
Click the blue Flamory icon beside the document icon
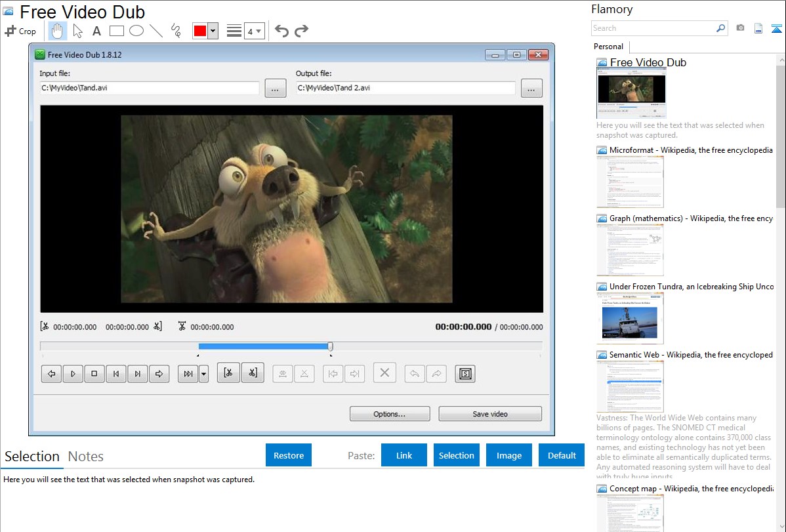[x=776, y=28]
